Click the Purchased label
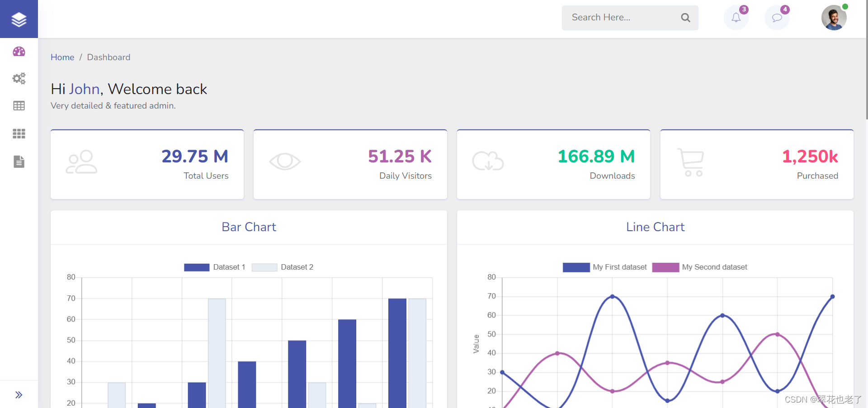The height and width of the screenshot is (408, 868). tap(817, 176)
